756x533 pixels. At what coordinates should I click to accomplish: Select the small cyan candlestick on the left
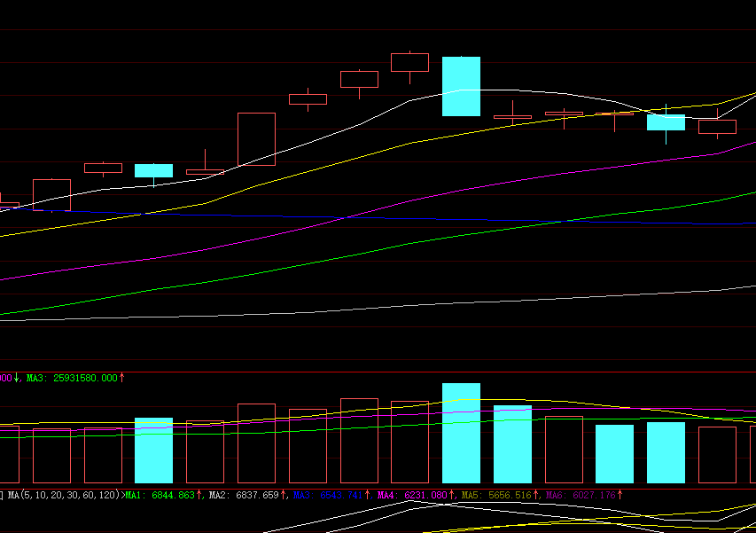tap(153, 170)
